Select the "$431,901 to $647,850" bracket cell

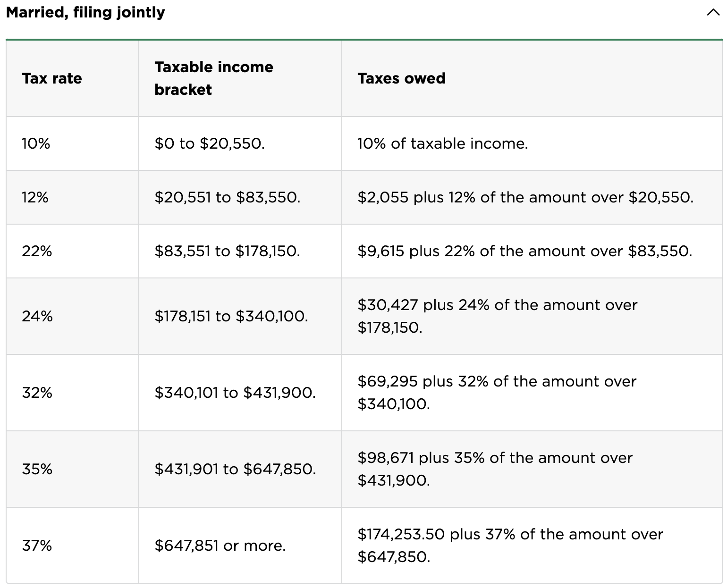(x=235, y=469)
